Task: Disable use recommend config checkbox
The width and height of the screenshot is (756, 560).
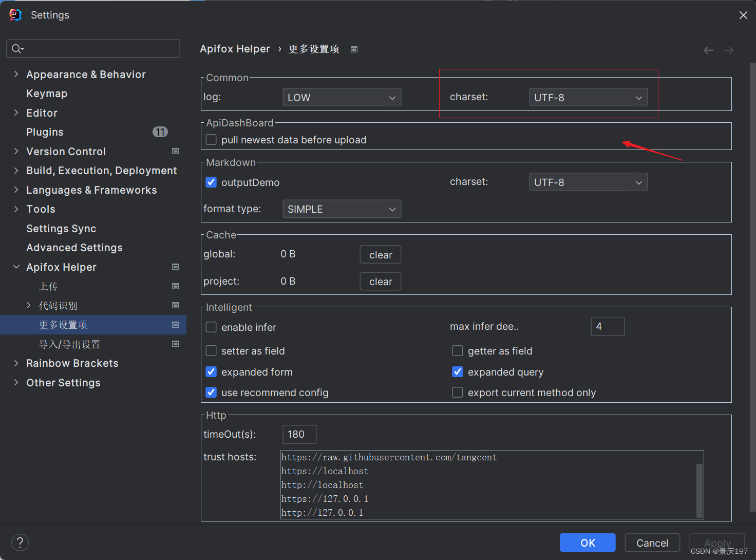Action: [211, 393]
